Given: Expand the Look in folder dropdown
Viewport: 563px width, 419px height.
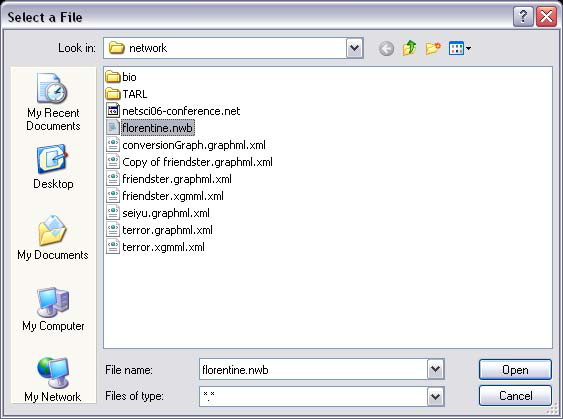Looking at the screenshot, I should 354,48.
